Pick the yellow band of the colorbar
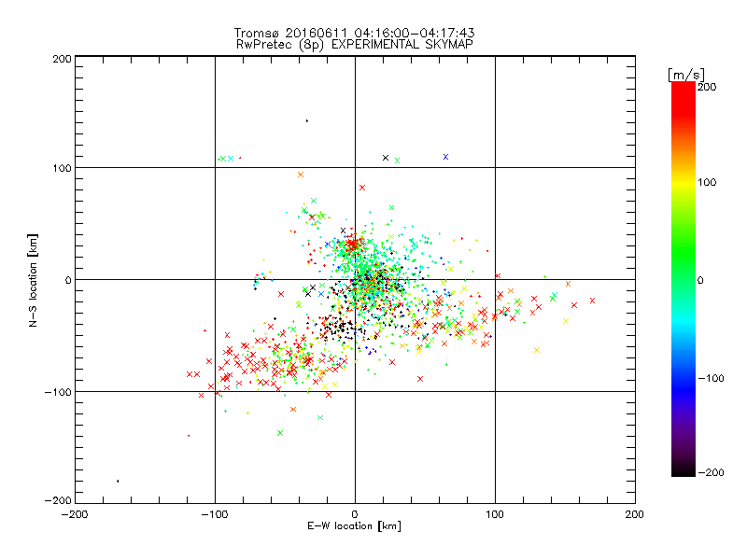This screenshot has height=560, width=747. click(684, 183)
